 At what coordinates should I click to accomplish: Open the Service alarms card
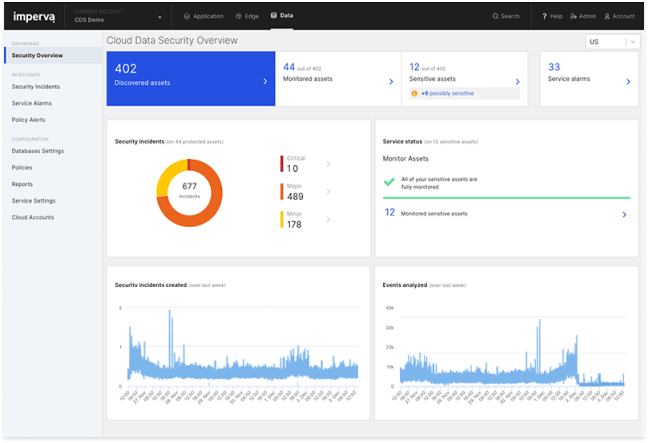tap(588, 79)
